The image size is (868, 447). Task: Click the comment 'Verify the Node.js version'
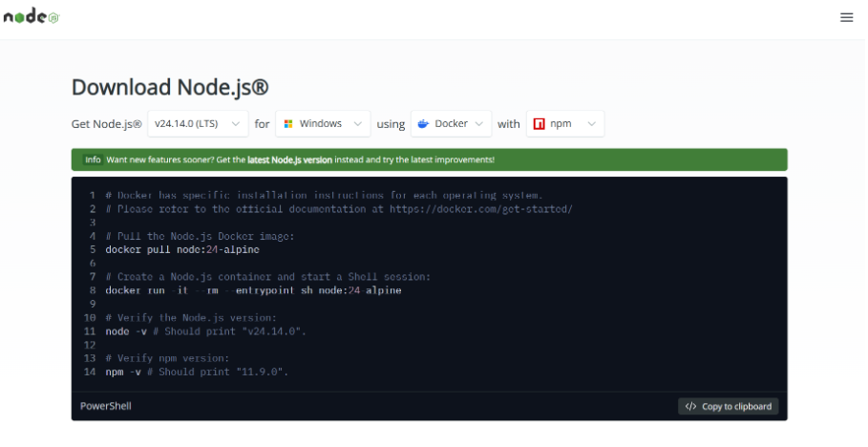[191, 317]
